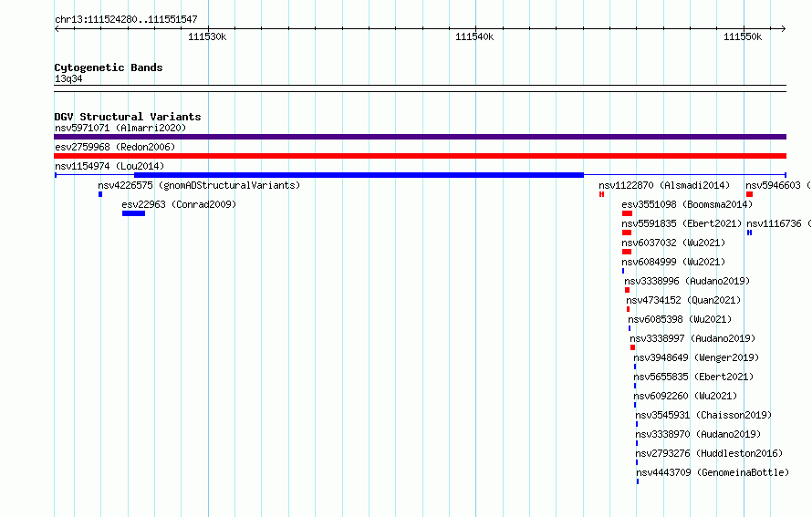Open variant nsv5946603 label

click(x=778, y=185)
